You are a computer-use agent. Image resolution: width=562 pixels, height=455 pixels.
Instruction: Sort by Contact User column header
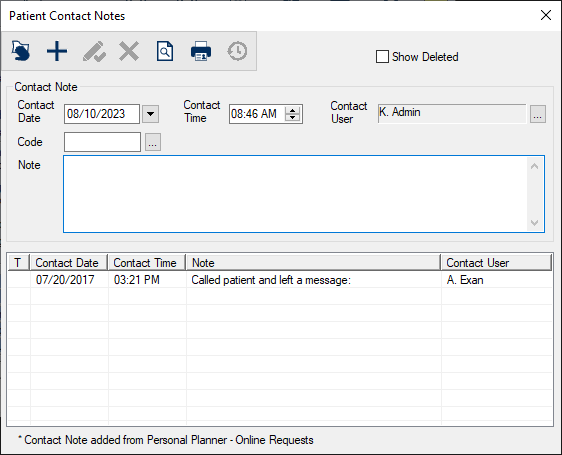pyautogui.click(x=496, y=263)
